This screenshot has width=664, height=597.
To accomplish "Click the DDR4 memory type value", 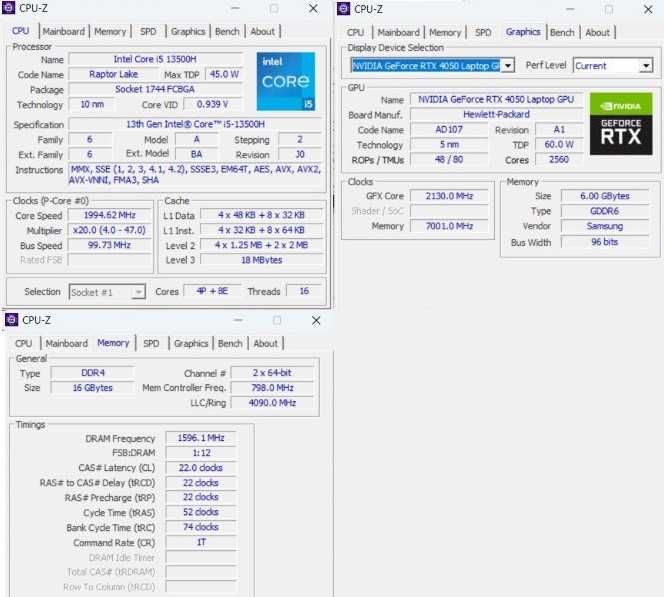I will click(93, 373).
